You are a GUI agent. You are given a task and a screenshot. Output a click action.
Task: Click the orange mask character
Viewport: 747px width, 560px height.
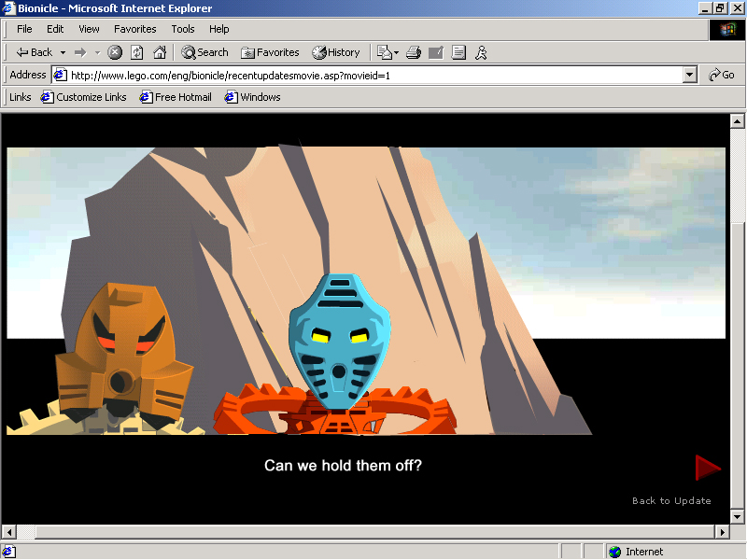(124, 355)
